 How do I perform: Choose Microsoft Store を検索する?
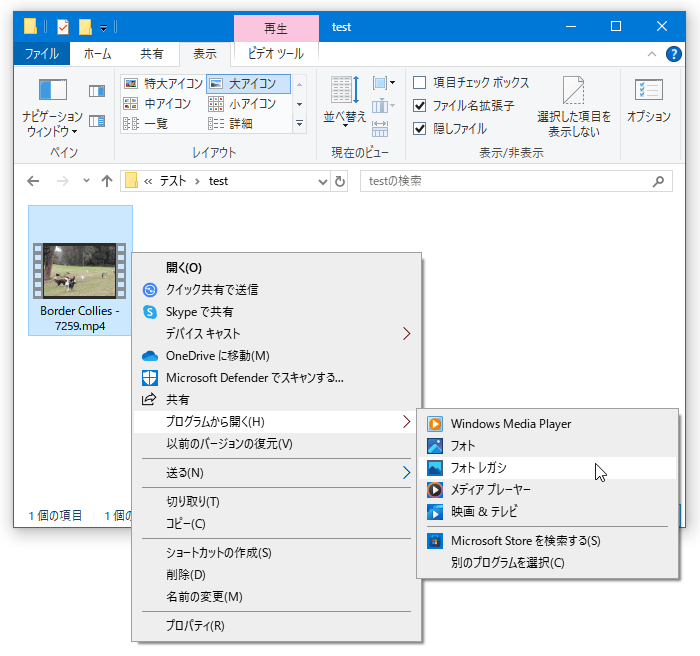pyautogui.click(x=547, y=541)
